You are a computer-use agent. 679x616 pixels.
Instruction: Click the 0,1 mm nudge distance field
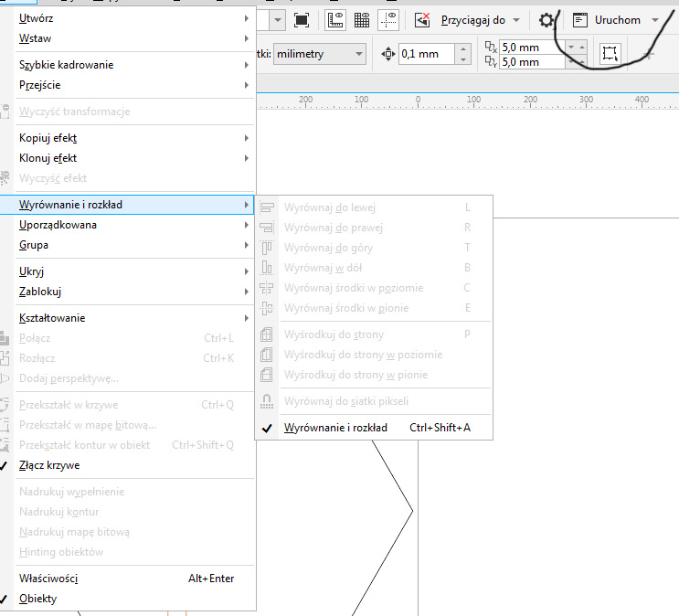pos(425,54)
